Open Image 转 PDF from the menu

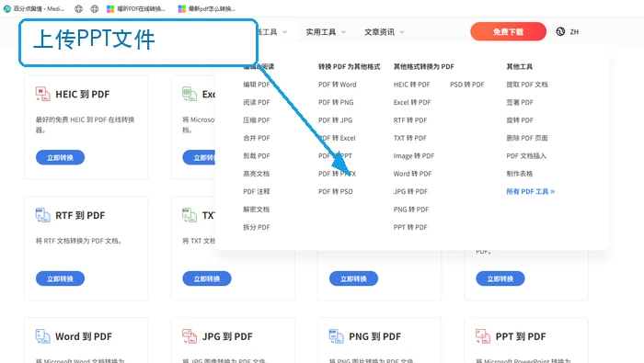(414, 156)
